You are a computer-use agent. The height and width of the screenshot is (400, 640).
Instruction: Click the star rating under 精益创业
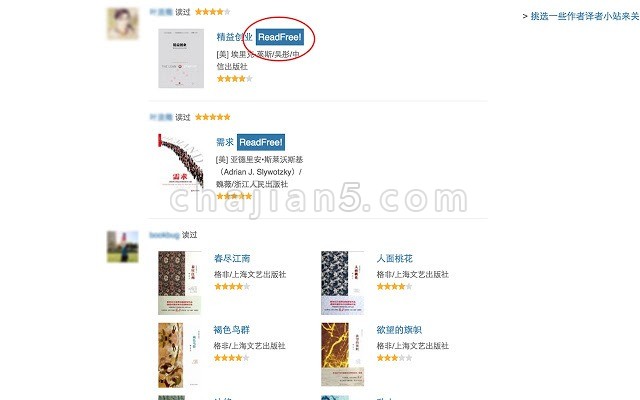235,79
